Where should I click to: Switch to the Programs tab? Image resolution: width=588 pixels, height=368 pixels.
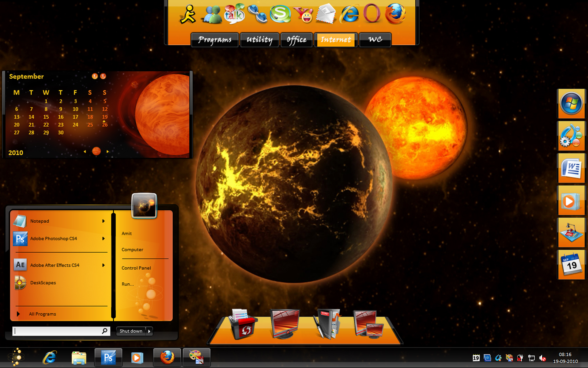point(215,40)
